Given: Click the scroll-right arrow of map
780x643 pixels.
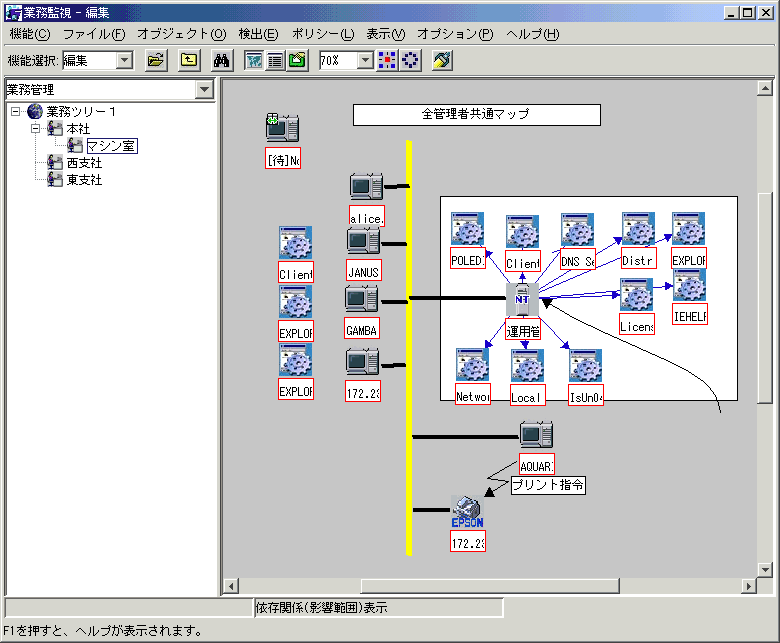Looking at the screenshot, I should pyautogui.click(x=749, y=586).
